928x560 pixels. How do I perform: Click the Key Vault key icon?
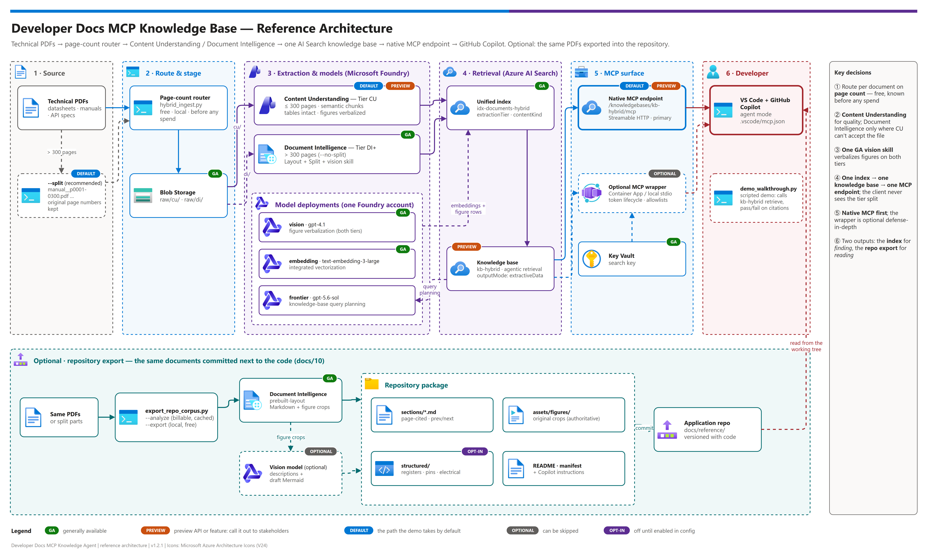click(592, 259)
